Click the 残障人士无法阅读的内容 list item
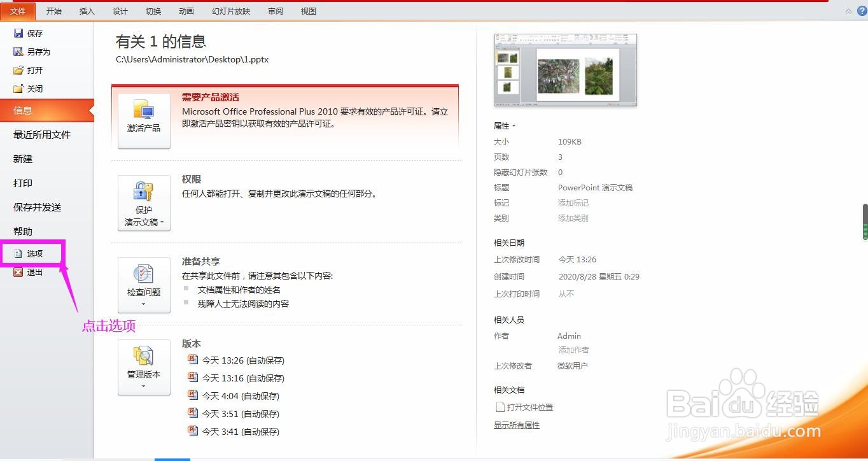 point(243,304)
